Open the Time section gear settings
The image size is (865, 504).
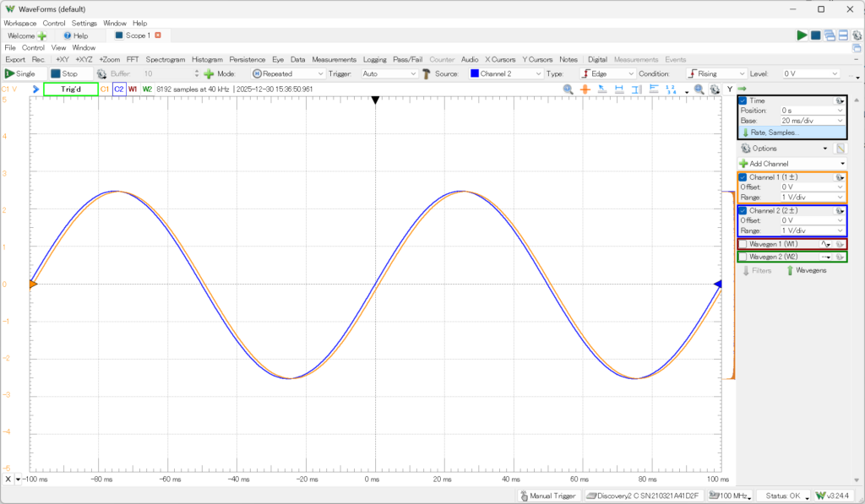pos(840,100)
